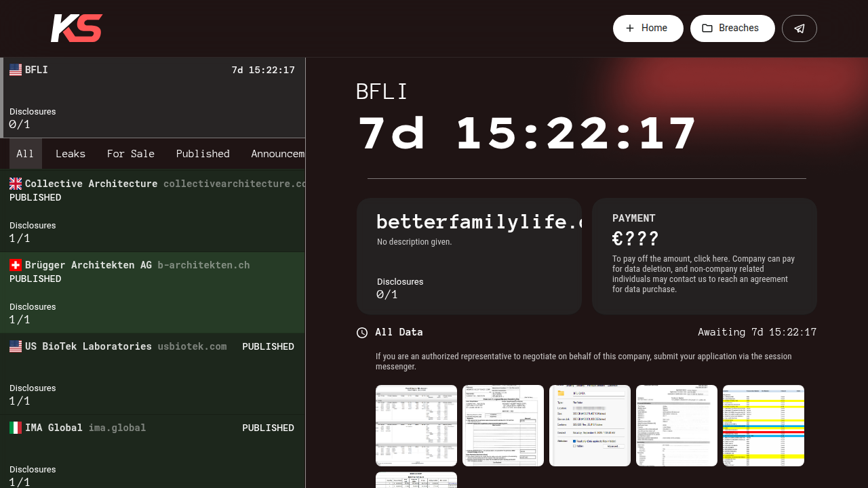The height and width of the screenshot is (488, 868).
Task: Open the BFLI entry in sidebar
Action: point(153,98)
